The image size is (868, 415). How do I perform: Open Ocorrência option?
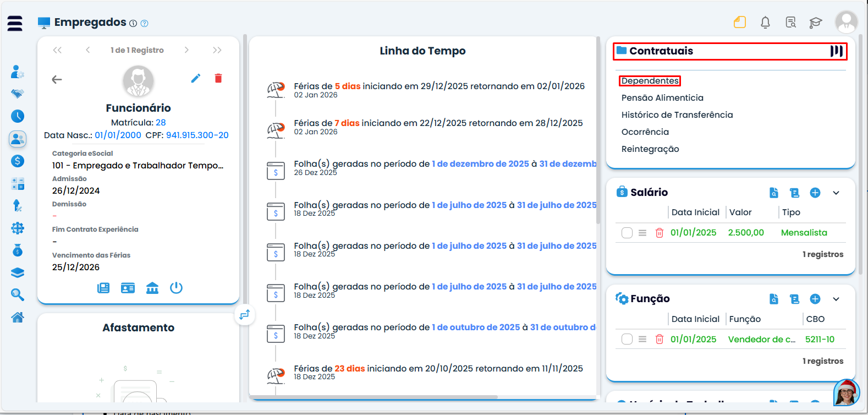[x=645, y=132]
